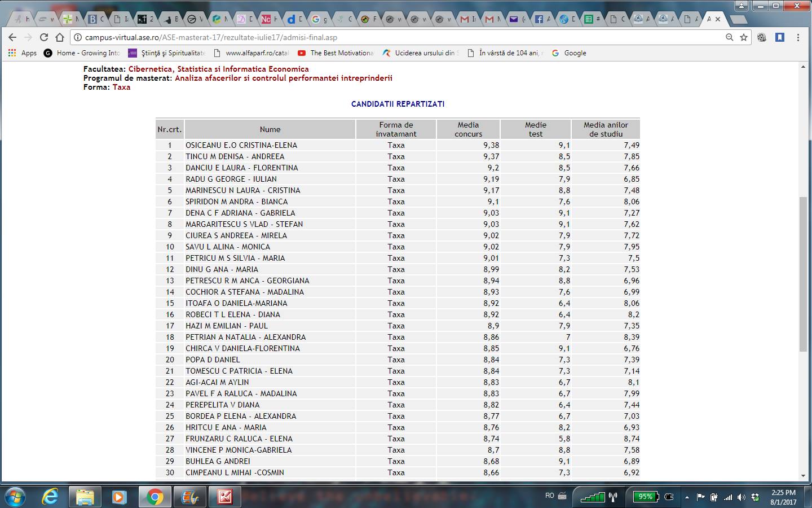The image size is (812, 508).
Task: Click the address bar URL field
Action: [395, 37]
